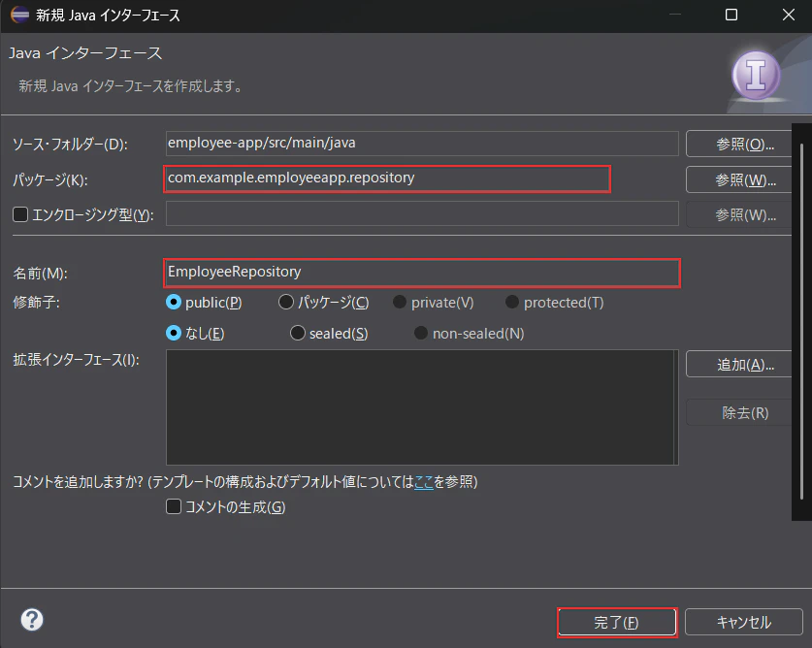812x648 pixels.
Task: Select the パッケージ modifier radio button
Action: pyautogui.click(x=286, y=302)
